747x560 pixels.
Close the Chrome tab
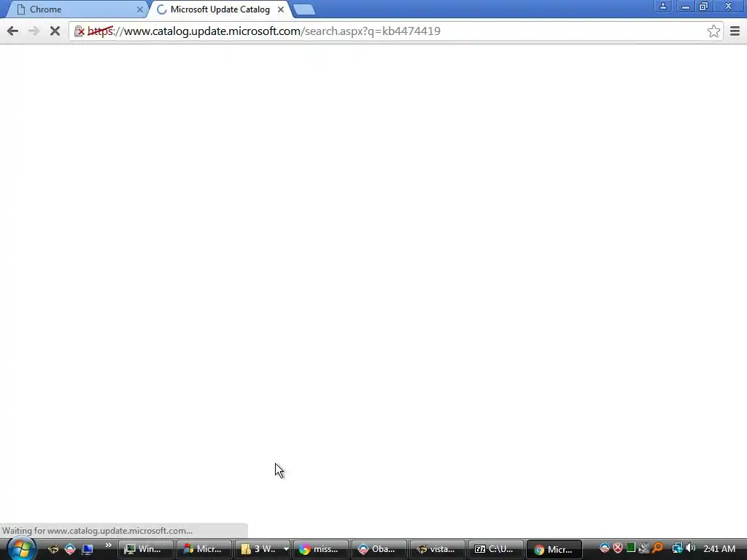click(139, 9)
